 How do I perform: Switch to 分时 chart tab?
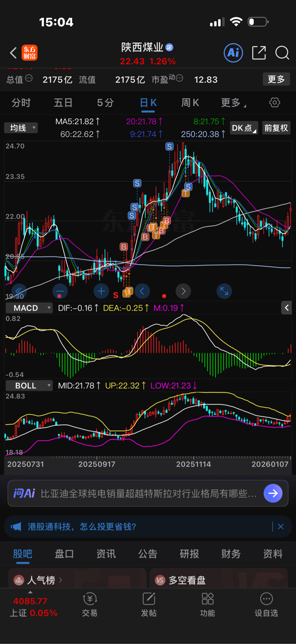[x=21, y=103]
